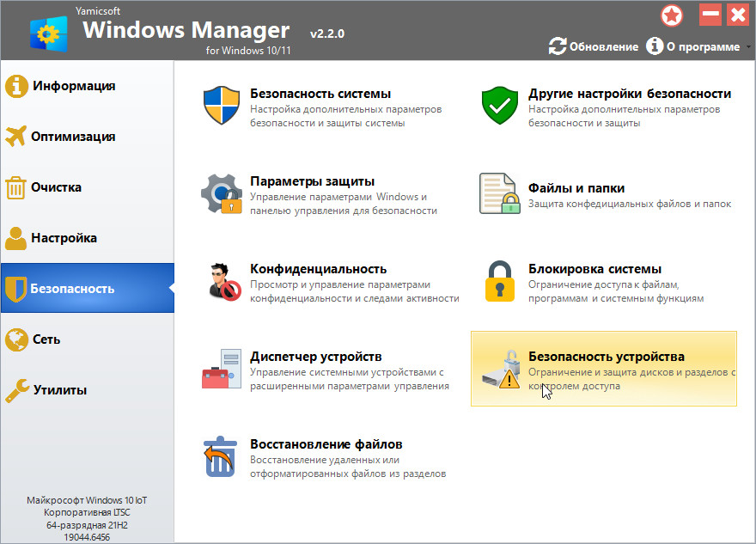Click the Files and Folders lock icon
The height and width of the screenshot is (544, 756).
499,193
